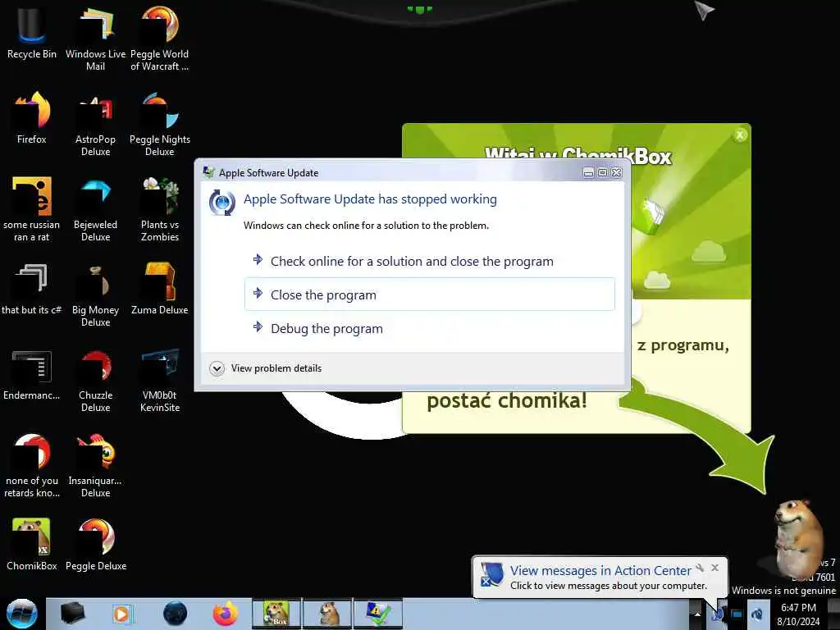The height and width of the screenshot is (630, 840).
Task: Switch to ChomikBox taskbar button
Action: pyautogui.click(x=276, y=614)
